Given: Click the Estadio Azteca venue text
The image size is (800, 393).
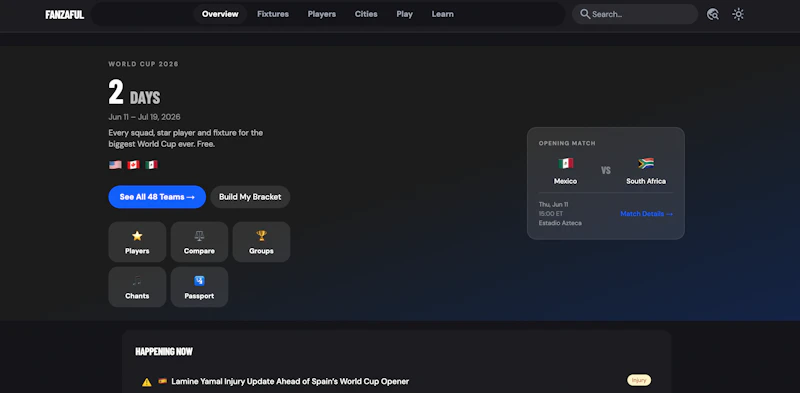Looking at the screenshot, I should [x=560, y=223].
